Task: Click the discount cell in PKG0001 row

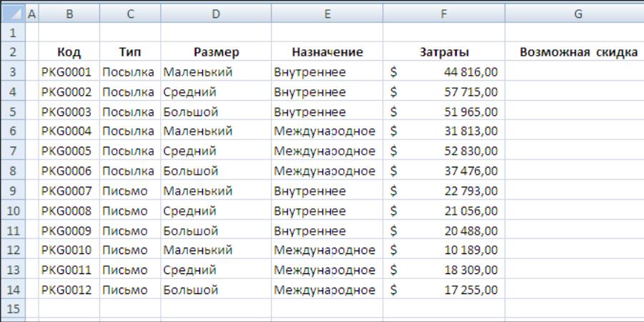Action: (575, 72)
